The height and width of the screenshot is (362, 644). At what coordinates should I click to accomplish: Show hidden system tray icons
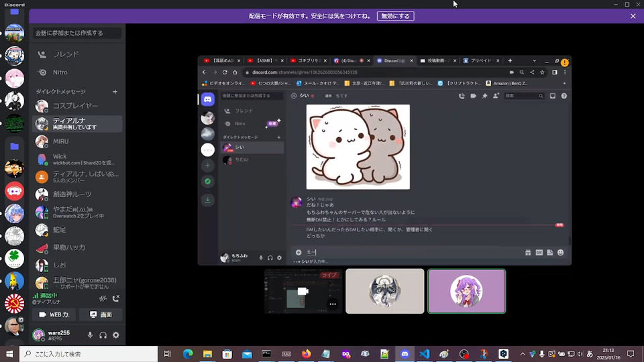tap(522, 354)
